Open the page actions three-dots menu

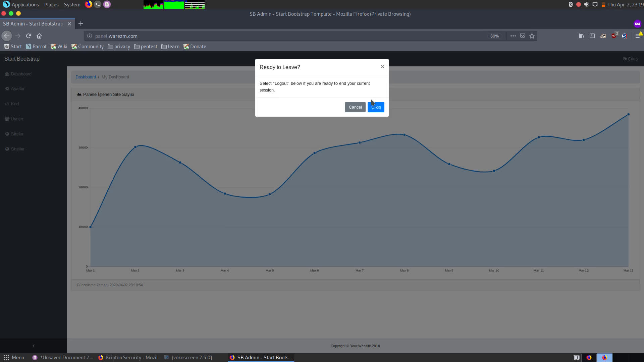[x=513, y=36]
